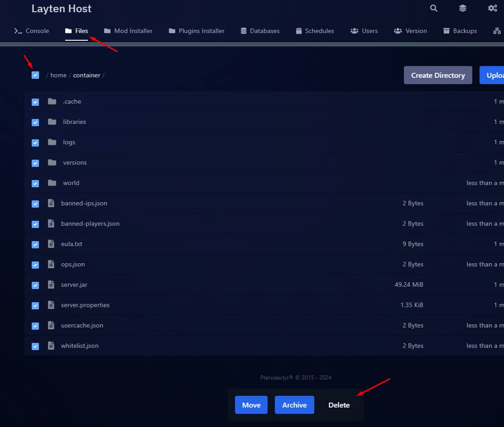The height and width of the screenshot is (427, 504).
Task: Click the usercache.json file icon
Action: 51,325
